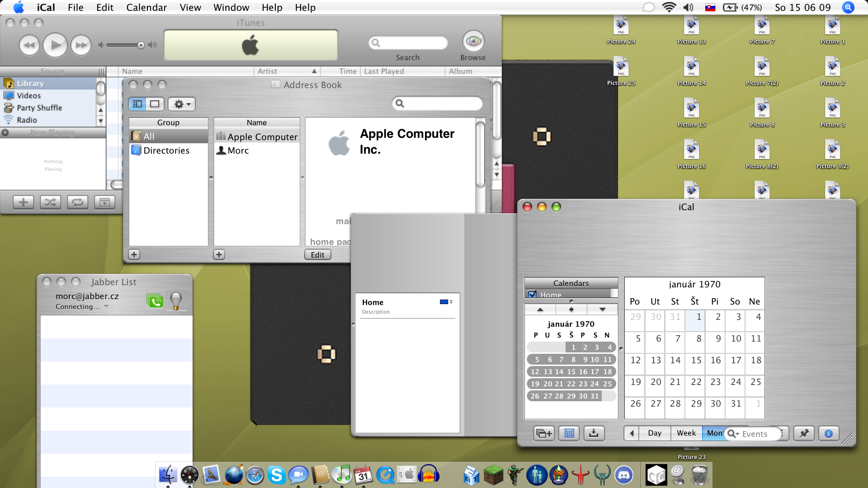The height and width of the screenshot is (488, 868).
Task: Jump to today using the mini calendar diamond
Action: click(571, 310)
